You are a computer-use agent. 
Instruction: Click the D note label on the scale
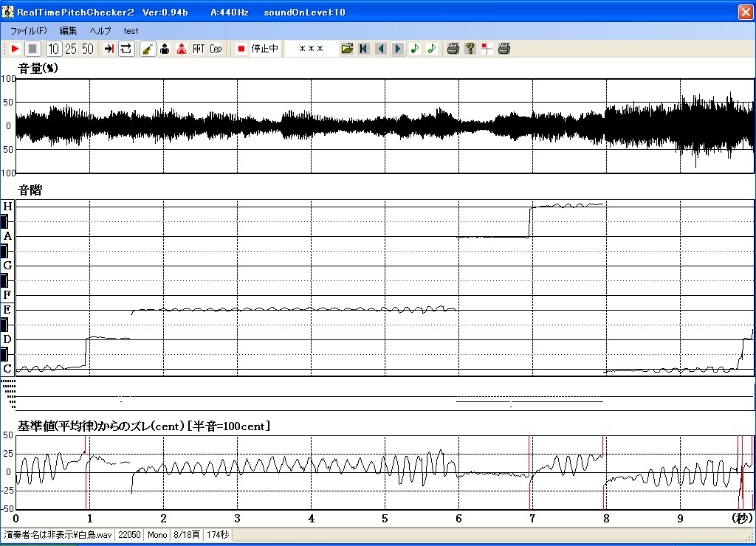(x=7, y=339)
